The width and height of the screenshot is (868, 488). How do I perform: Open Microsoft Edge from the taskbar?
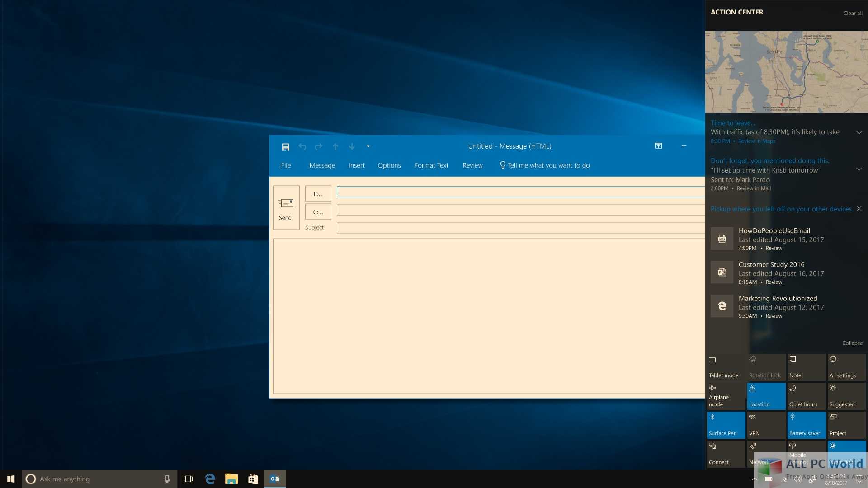[x=210, y=479]
